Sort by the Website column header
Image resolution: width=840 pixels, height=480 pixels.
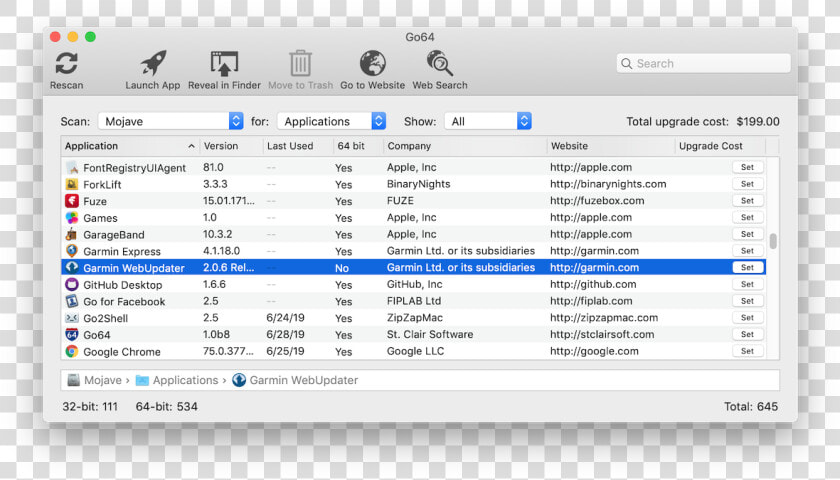coord(611,146)
